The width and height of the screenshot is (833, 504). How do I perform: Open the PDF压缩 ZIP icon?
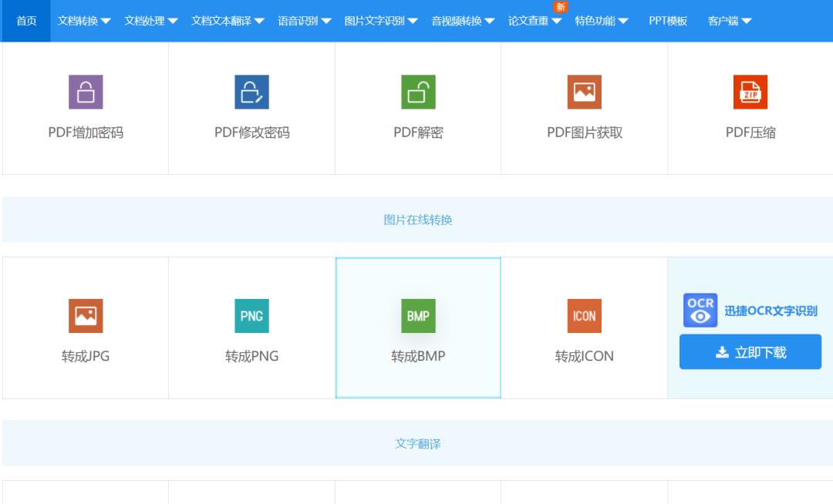(750, 92)
